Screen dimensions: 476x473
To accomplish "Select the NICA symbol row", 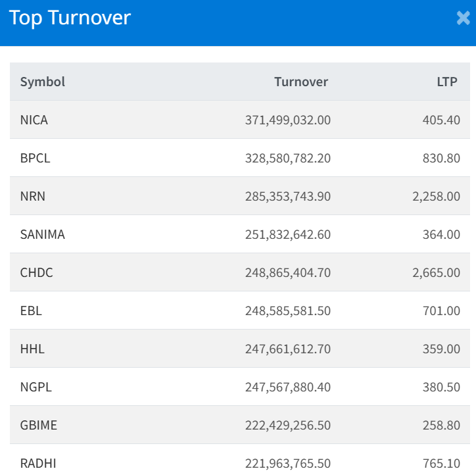I will coord(240,120).
